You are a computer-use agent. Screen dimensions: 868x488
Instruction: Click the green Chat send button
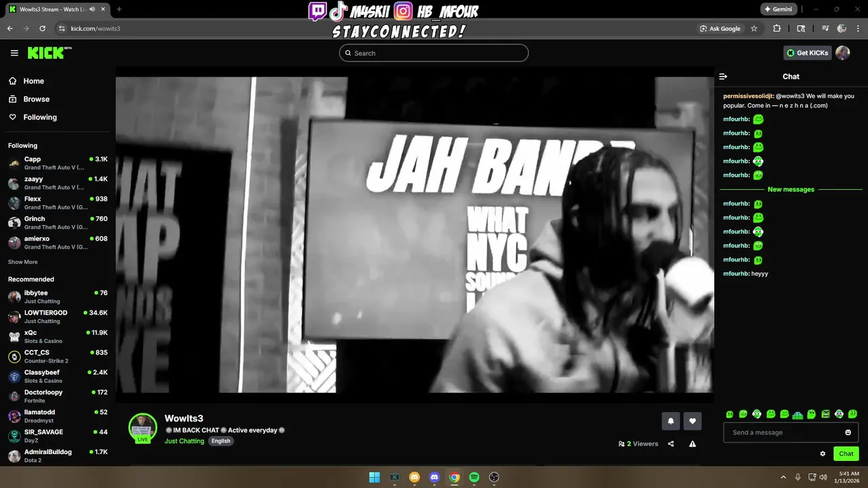[846, 454]
